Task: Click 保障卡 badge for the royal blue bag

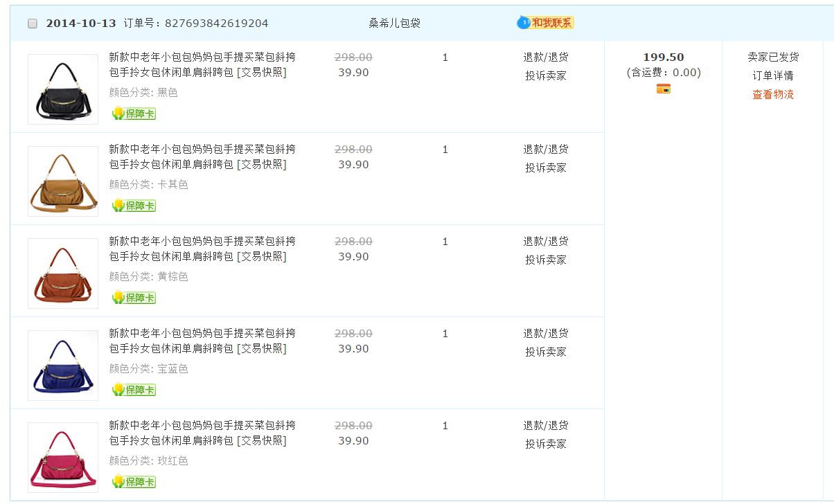Action: (134, 390)
